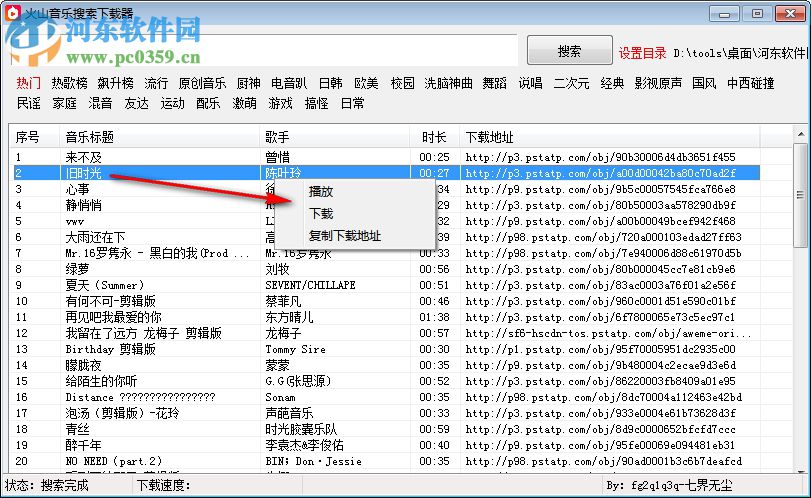Image resolution: width=811 pixels, height=498 pixels.
Task: Select the song row 朦胧夜
Action: click(385, 366)
